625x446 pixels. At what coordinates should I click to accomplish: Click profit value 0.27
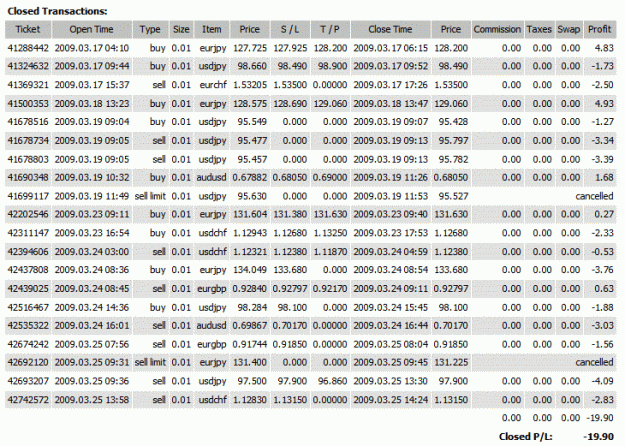tap(604, 214)
